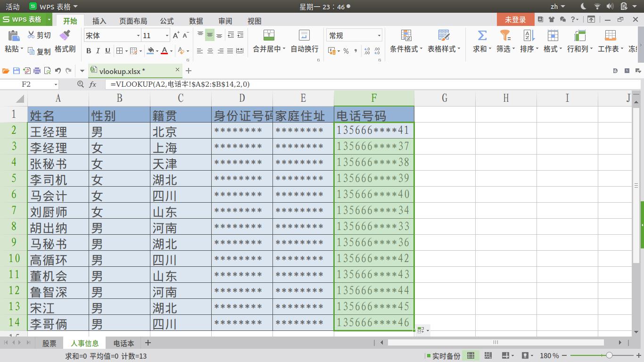Click the 合并居中 merge cells icon
This screenshot has width=644, height=362.
(268, 40)
